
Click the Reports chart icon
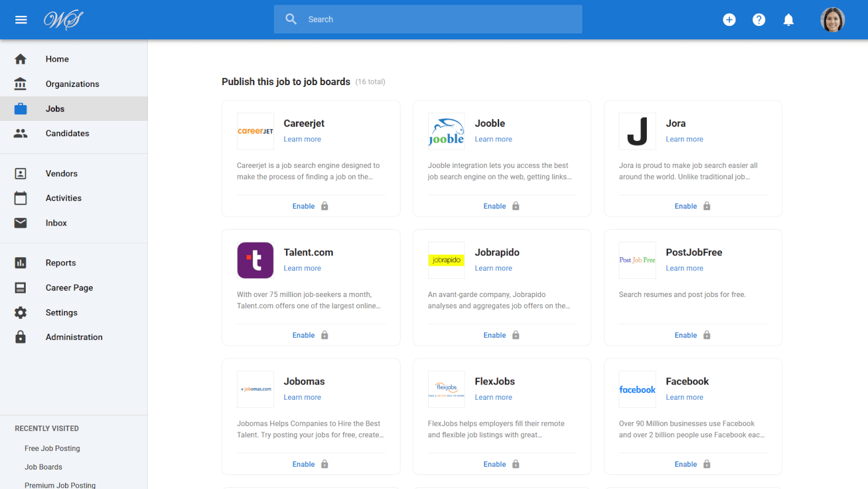[21, 263]
